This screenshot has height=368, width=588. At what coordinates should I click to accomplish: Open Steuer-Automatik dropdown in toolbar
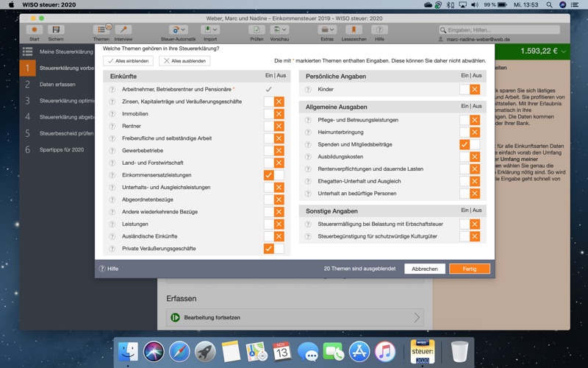pos(178,29)
